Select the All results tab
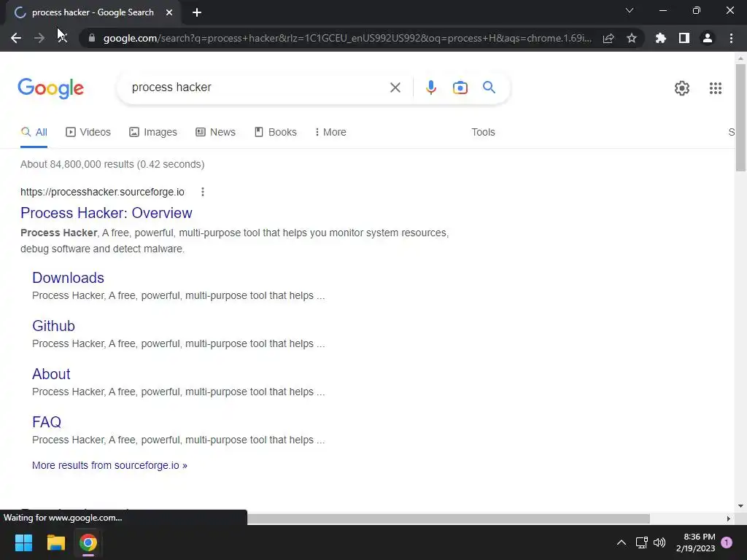Image resolution: width=747 pixels, height=560 pixels. click(x=34, y=133)
